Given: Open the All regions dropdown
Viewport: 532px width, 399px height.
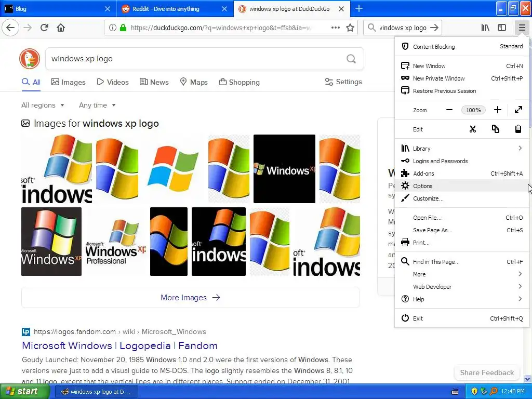Looking at the screenshot, I should tap(43, 105).
